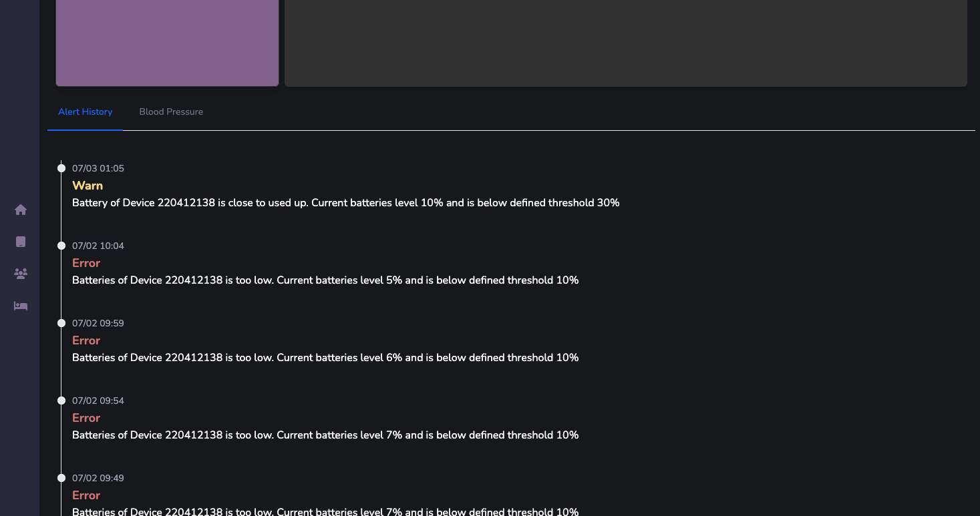
Task: Click the dark gray panel above the tabs
Action: (x=625, y=43)
